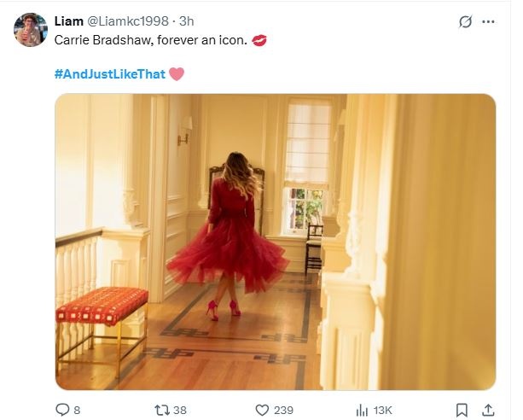Open the 3h timestamp link

(x=186, y=21)
